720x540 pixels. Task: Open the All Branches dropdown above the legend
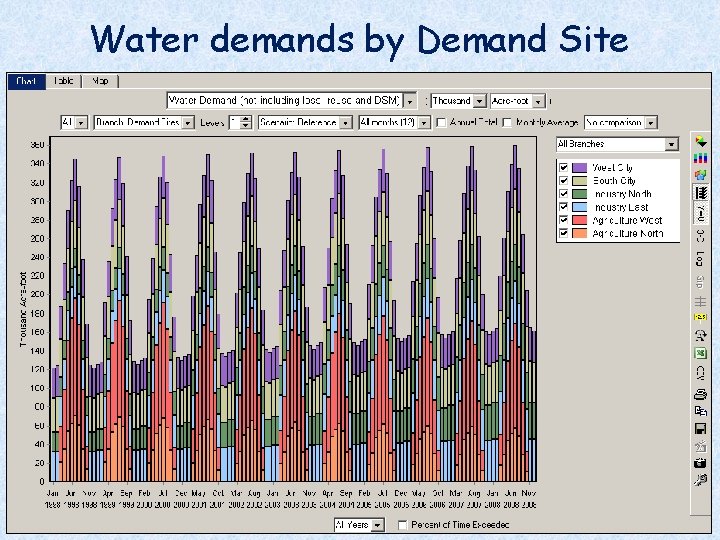617,144
